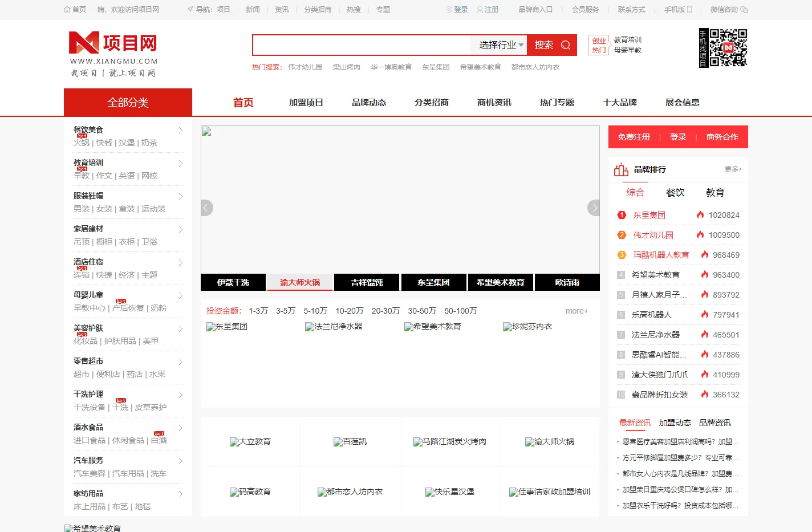The height and width of the screenshot is (532, 812).
Task: Click 更多> in 品牌排行
Action: coord(733,169)
